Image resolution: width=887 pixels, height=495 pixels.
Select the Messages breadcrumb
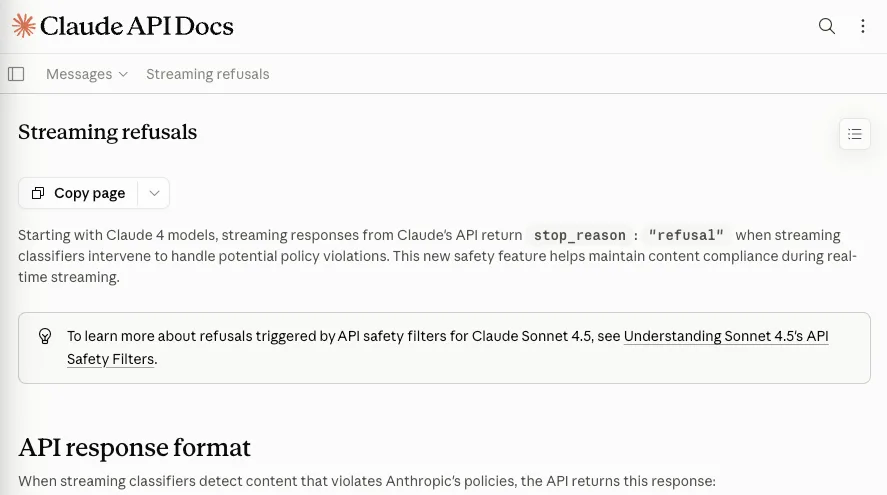pyautogui.click(x=79, y=74)
